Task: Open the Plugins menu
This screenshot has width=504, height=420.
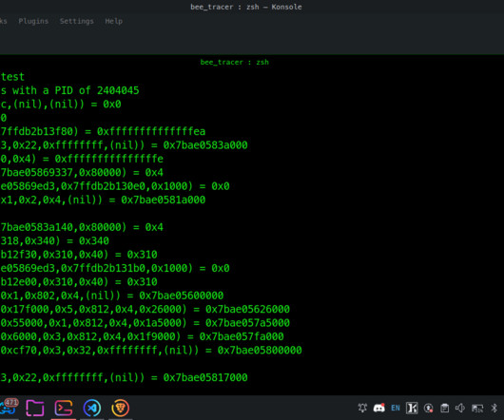Action: 33,21
